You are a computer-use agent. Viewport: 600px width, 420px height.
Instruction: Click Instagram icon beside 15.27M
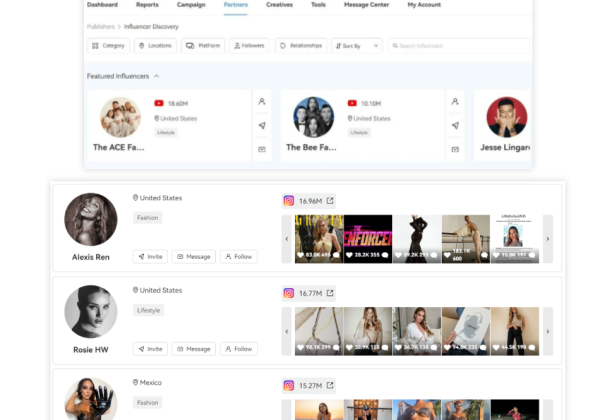point(289,385)
